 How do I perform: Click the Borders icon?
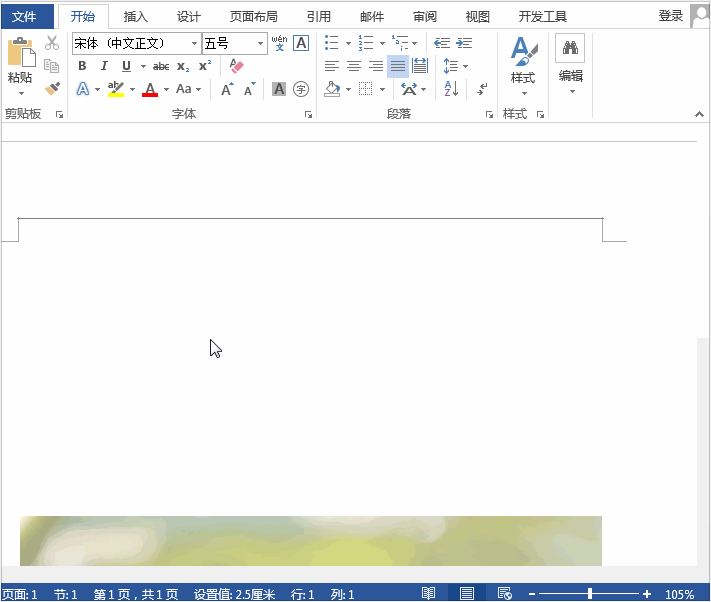coord(365,89)
